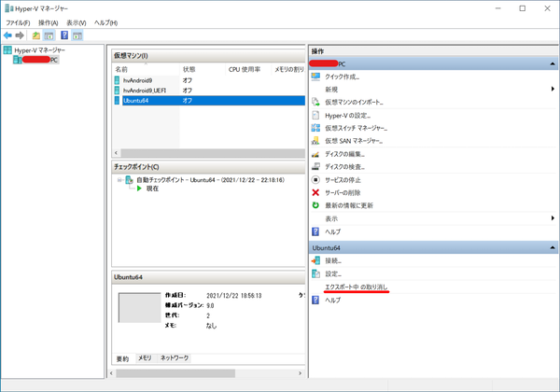
Task: Click the VM list horizontal scrollbar left arrow
Action: [x=116, y=153]
